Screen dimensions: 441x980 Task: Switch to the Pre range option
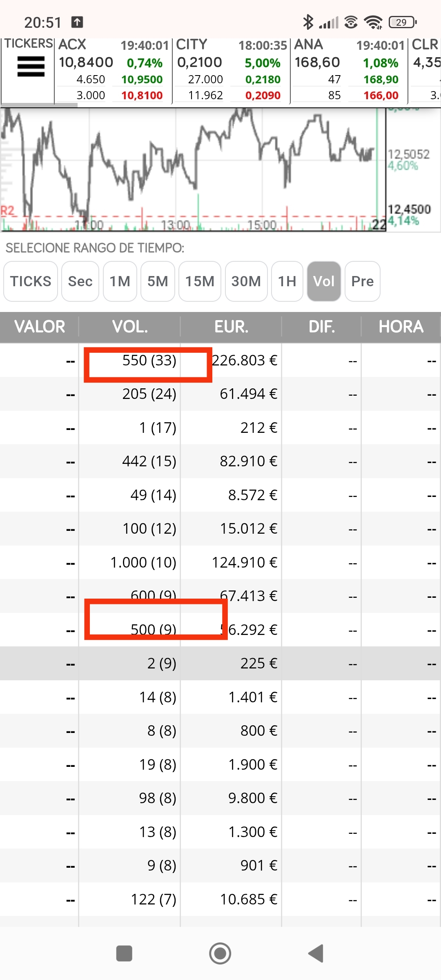click(363, 281)
